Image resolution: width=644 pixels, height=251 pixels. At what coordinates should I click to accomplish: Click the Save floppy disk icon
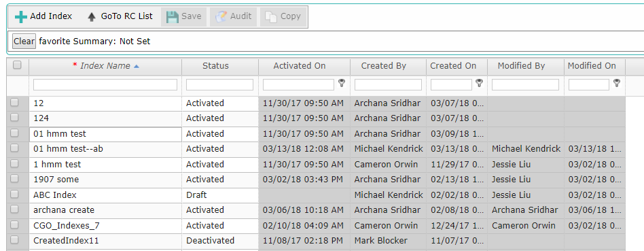coord(172,17)
